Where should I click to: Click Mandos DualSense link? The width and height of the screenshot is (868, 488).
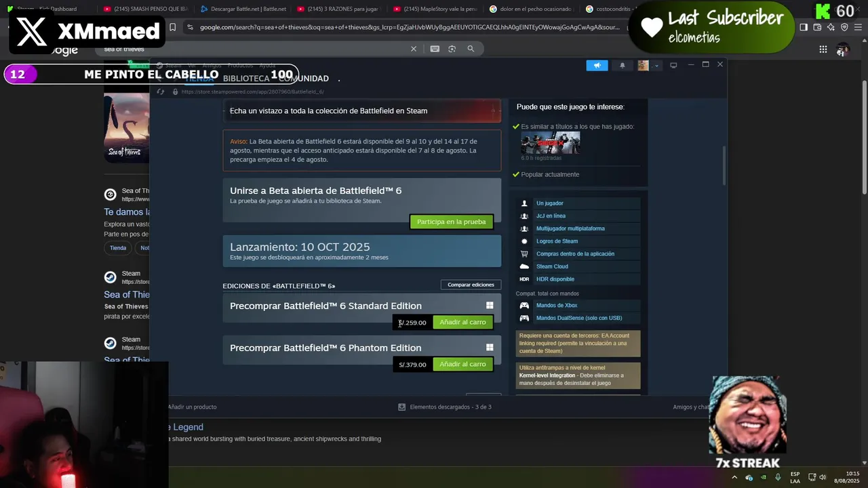[579, 318]
